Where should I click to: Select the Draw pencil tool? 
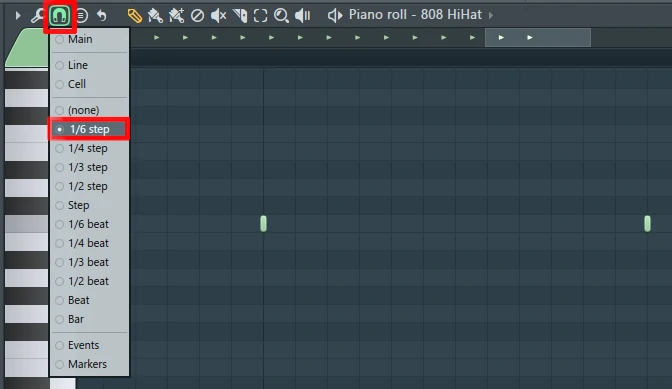(135, 16)
